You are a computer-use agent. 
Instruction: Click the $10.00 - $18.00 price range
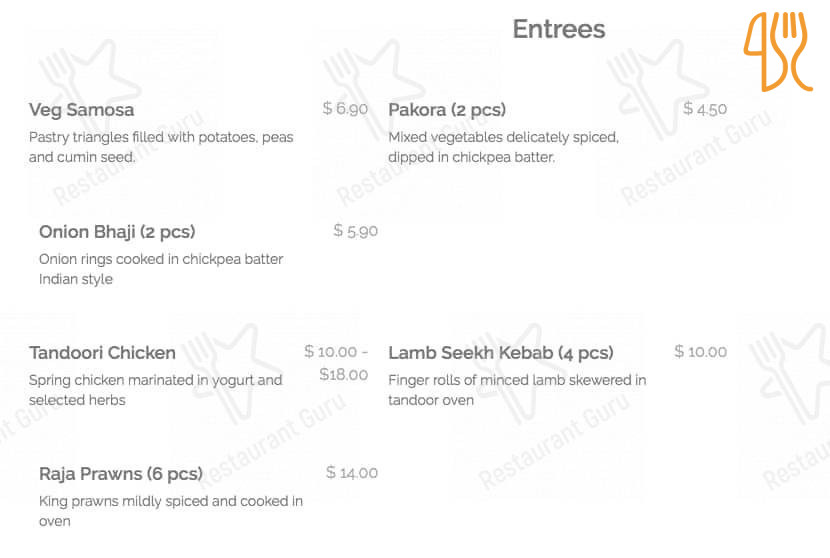click(337, 363)
